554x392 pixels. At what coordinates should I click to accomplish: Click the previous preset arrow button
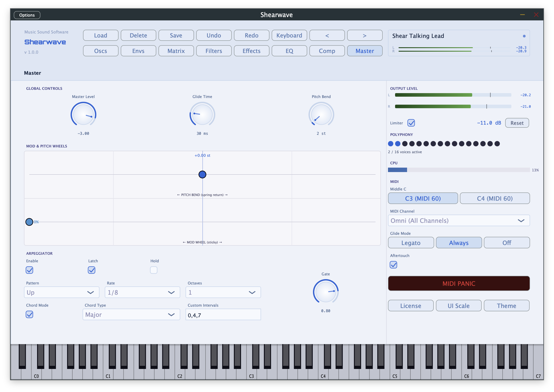(x=327, y=35)
